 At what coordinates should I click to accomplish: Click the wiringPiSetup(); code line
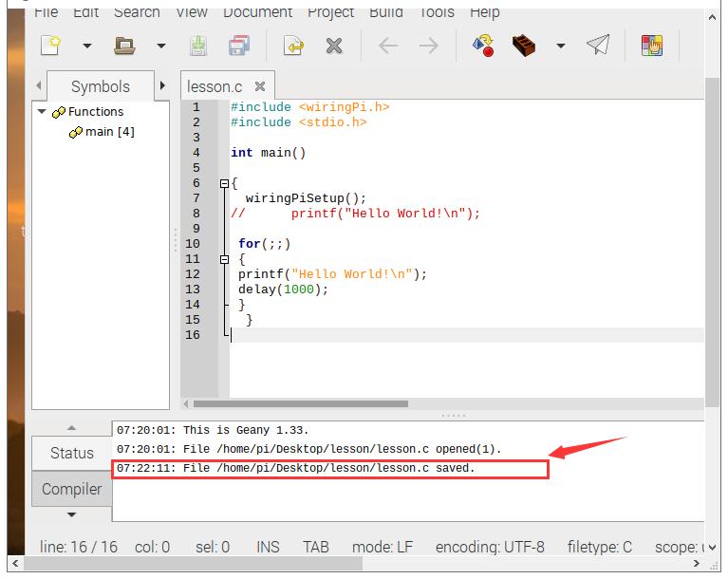(x=306, y=198)
